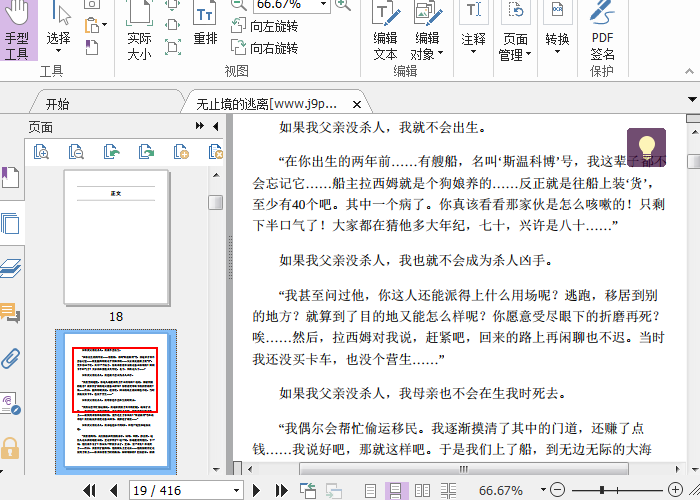Rotate page clockwise in the Pages panel toolbar
700x500 pixels.
pos(146,152)
